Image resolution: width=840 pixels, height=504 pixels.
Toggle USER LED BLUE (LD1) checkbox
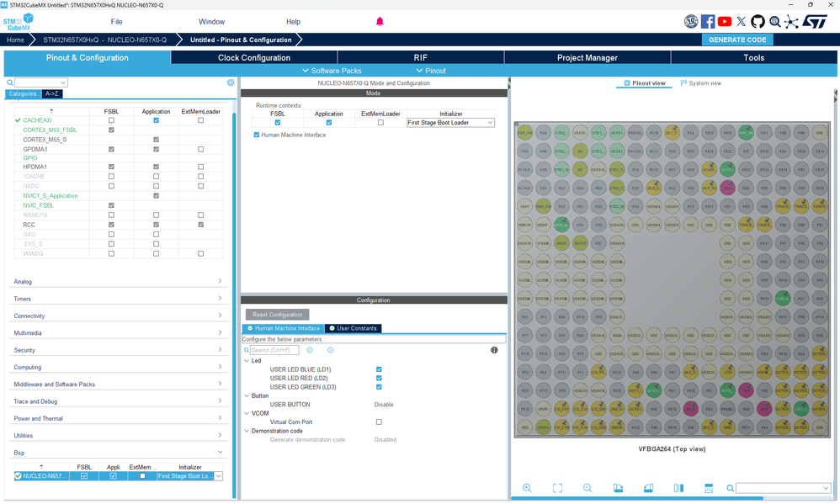379,369
